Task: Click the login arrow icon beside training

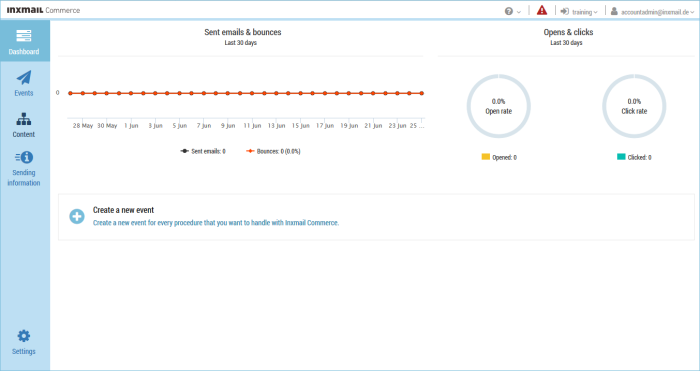Action: (x=565, y=12)
